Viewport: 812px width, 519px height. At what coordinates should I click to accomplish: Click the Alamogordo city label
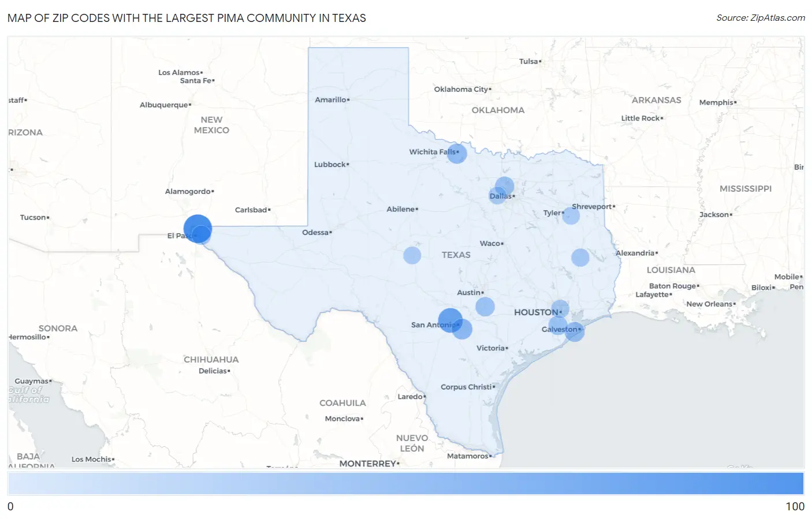188,192
